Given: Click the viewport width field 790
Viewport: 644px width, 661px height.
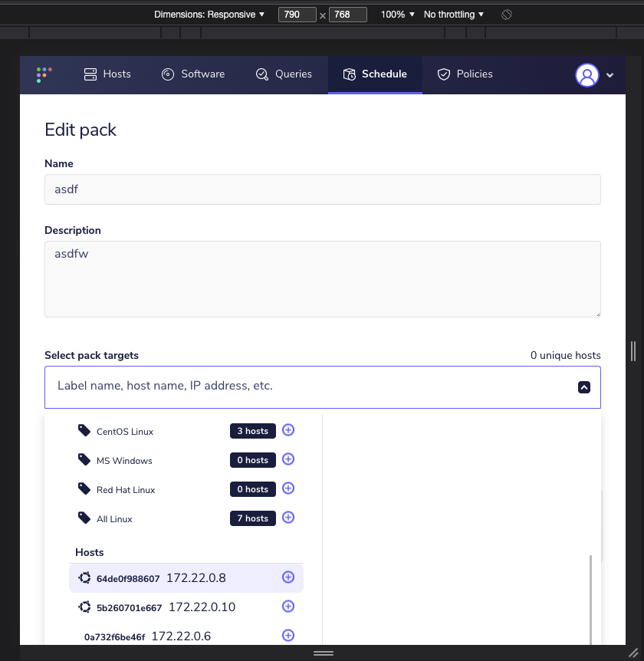Looking at the screenshot, I should pos(297,15).
